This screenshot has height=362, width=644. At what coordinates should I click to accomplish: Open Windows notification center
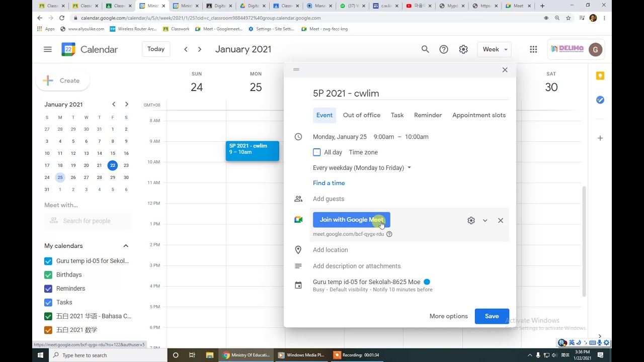[x=600, y=355]
